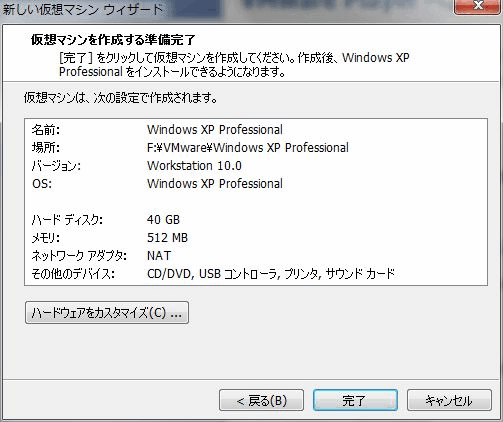Click the メモリ: label
503x422 pixels.
(46, 238)
